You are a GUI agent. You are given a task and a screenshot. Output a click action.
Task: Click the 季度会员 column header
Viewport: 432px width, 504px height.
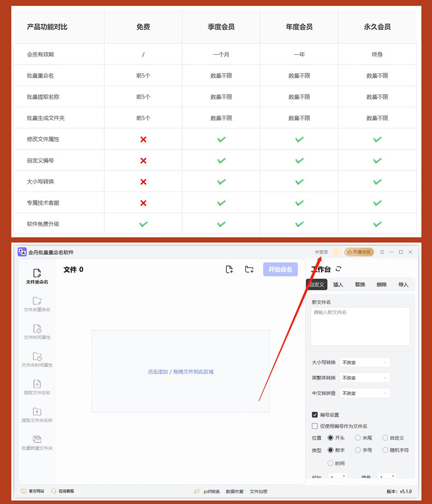221,27
